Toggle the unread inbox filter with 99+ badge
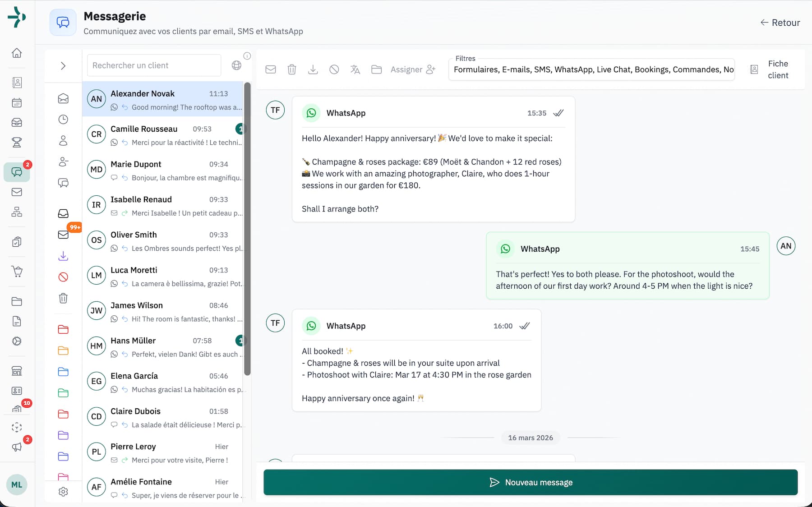 coord(63,235)
